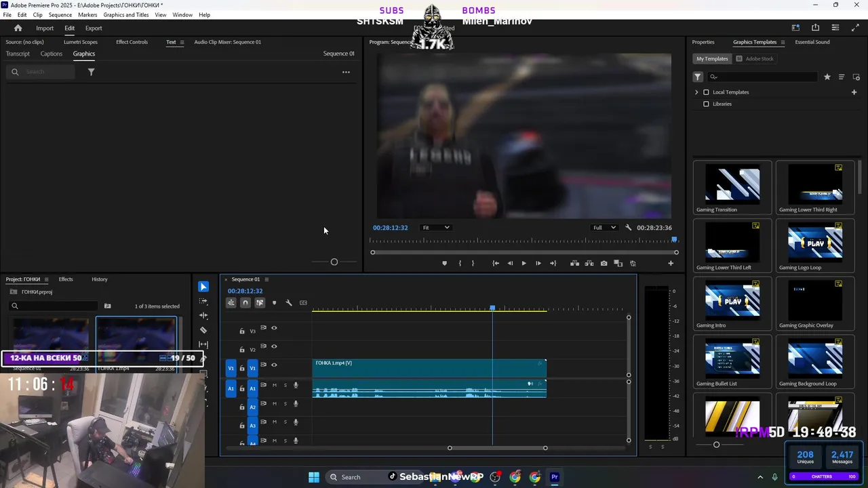
Task: Switch to the Captions tab
Action: coord(51,54)
